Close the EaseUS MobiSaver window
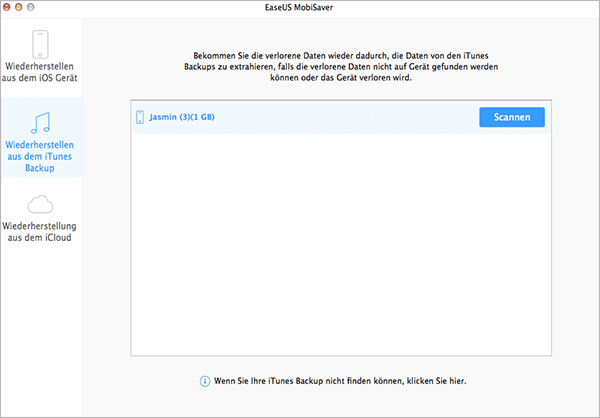 (7, 7)
